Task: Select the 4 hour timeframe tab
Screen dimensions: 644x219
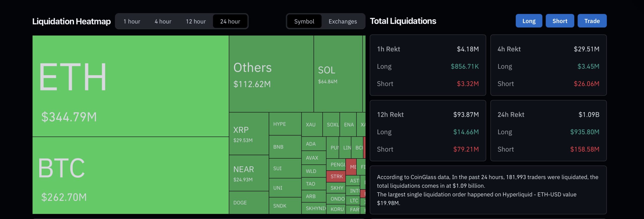Action: (163, 21)
